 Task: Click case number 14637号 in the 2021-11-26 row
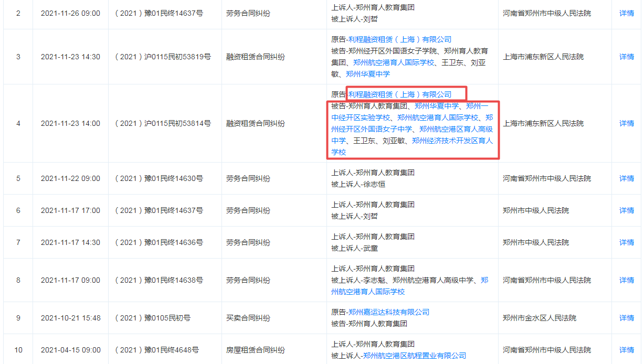[159, 13]
